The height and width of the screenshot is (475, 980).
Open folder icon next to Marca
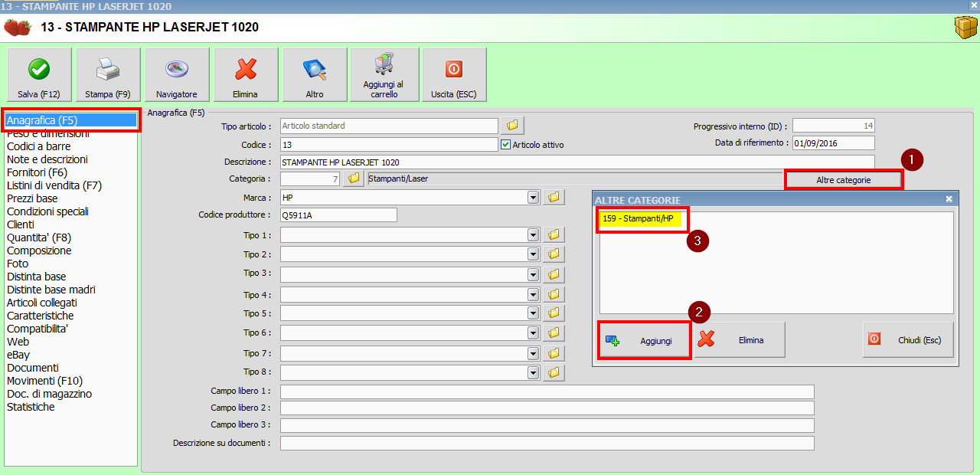coord(554,198)
